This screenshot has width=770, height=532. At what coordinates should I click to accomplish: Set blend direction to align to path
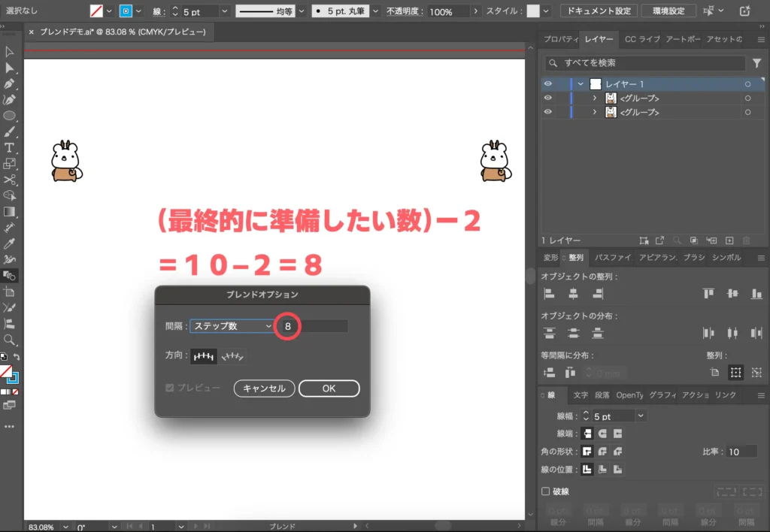pos(234,355)
